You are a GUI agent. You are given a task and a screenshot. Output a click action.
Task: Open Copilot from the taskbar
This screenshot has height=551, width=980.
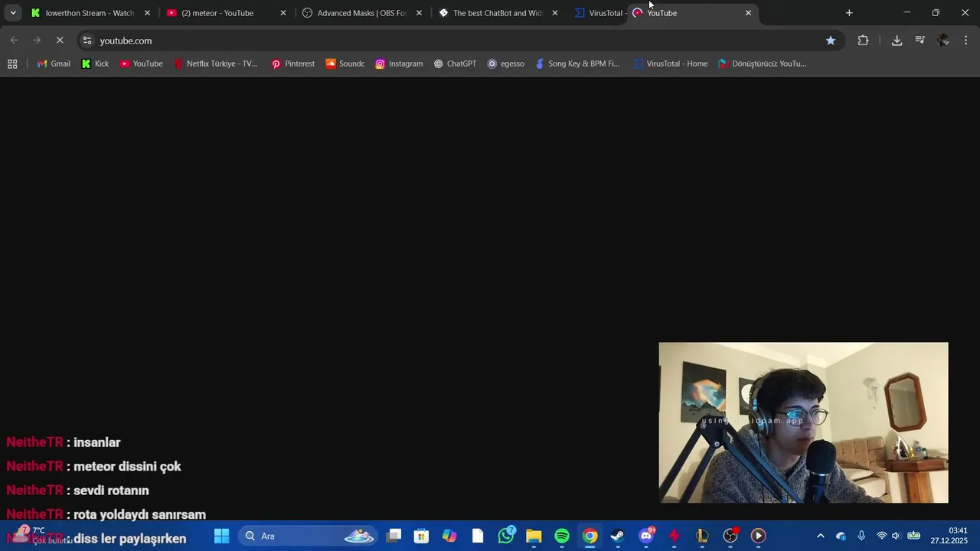tap(449, 536)
